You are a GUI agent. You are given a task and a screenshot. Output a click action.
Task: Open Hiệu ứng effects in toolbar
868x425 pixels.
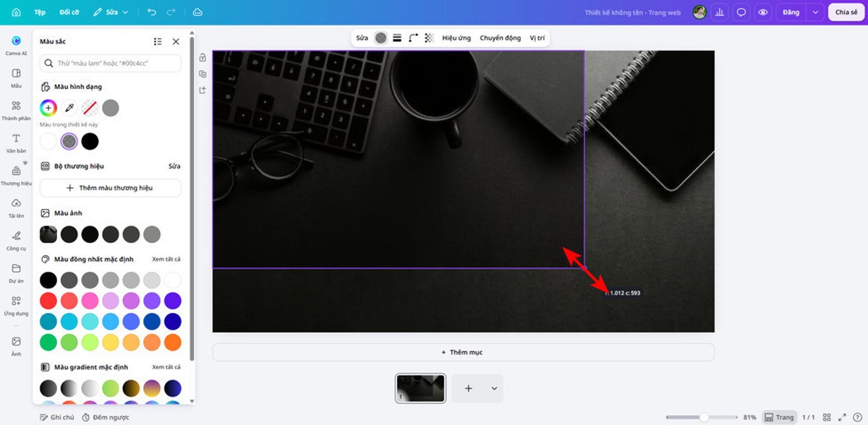456,38
